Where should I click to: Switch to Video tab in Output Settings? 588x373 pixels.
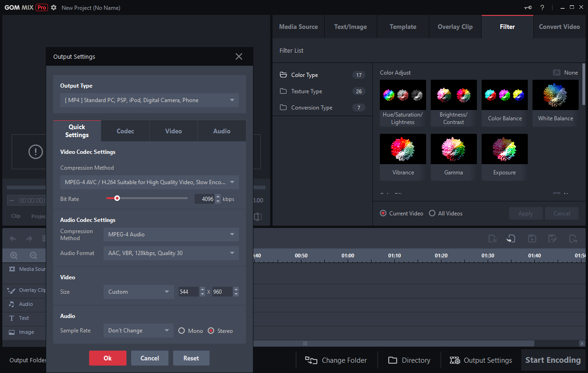(174, 131)
